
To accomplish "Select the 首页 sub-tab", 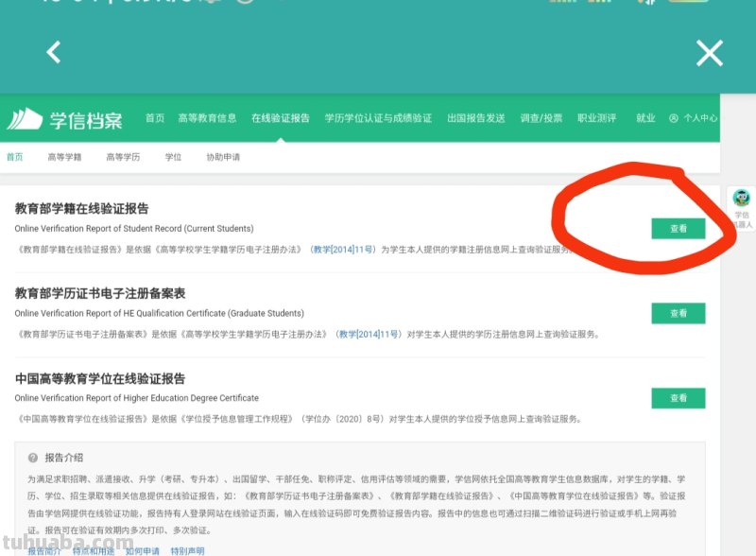I will (14, 157).
